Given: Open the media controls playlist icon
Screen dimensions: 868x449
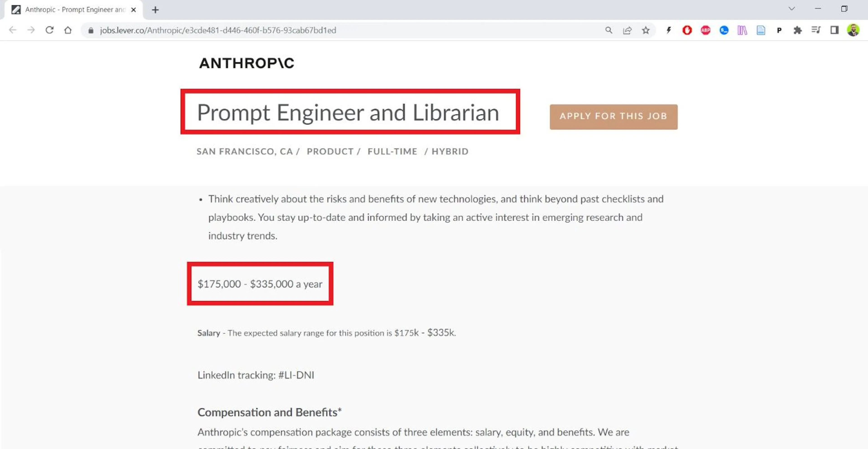Looking at the screenshot, I should point(816,30).
